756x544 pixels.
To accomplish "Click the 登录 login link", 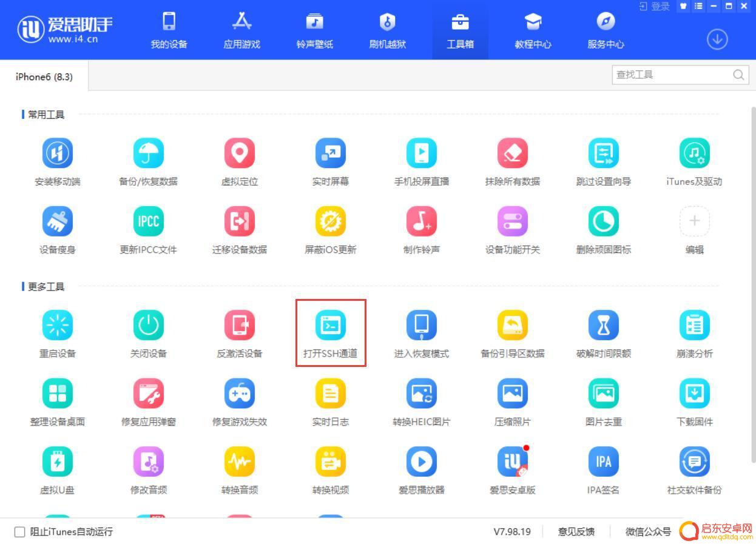I will (x=655, y=6).
